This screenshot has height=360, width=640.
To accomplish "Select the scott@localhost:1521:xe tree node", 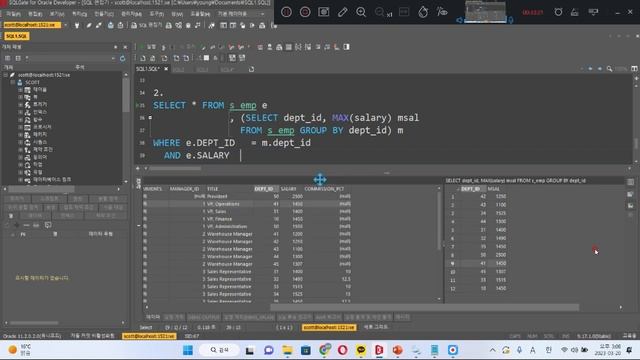I will tap(44, 75).
